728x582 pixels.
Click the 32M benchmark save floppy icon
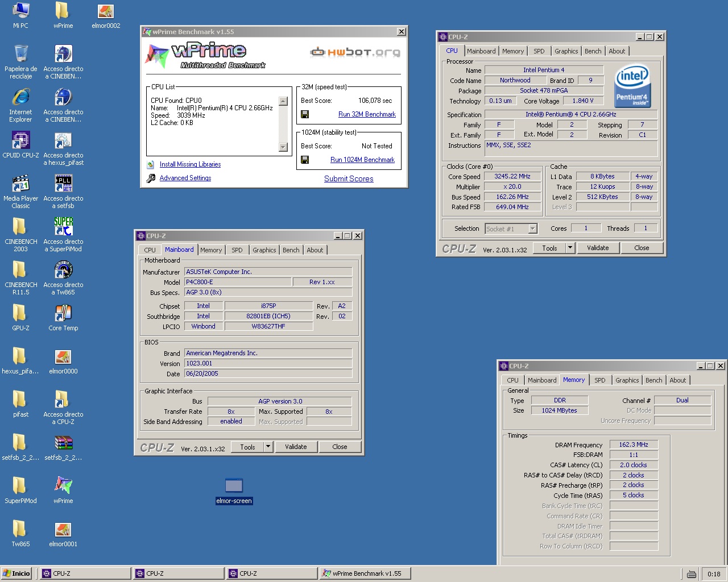click(305, 114)
